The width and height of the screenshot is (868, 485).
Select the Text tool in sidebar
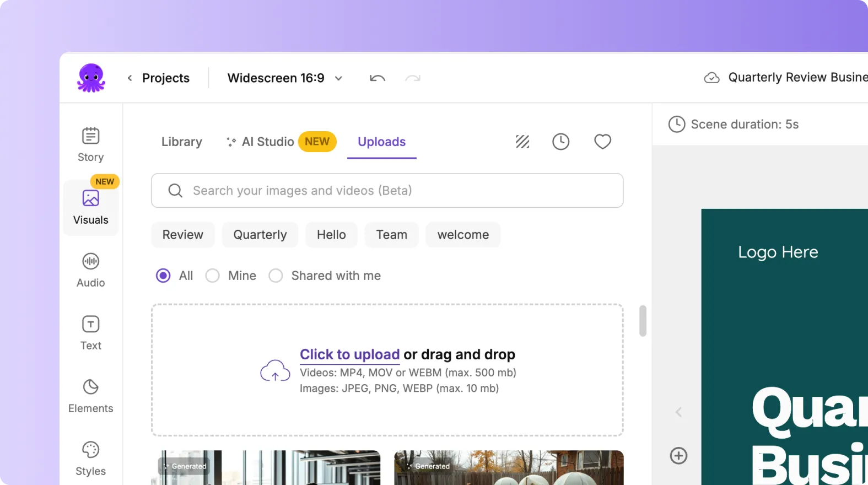click(90, 333)
